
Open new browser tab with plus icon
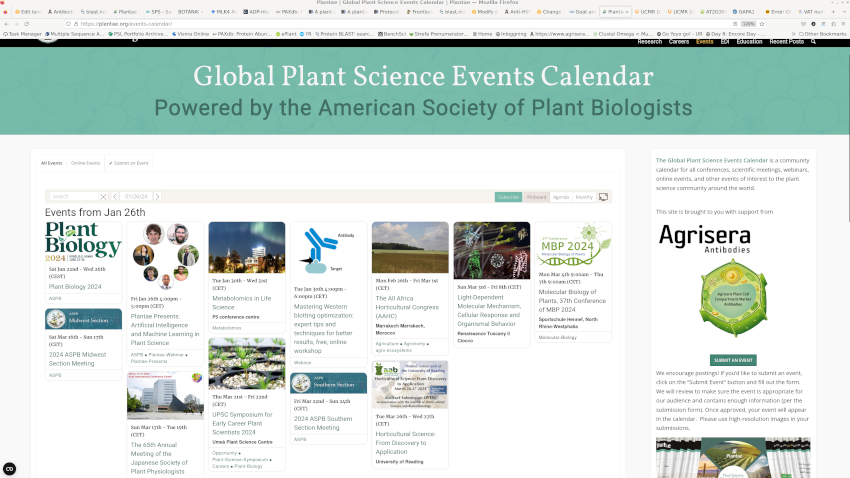click(x=833, y=11)
